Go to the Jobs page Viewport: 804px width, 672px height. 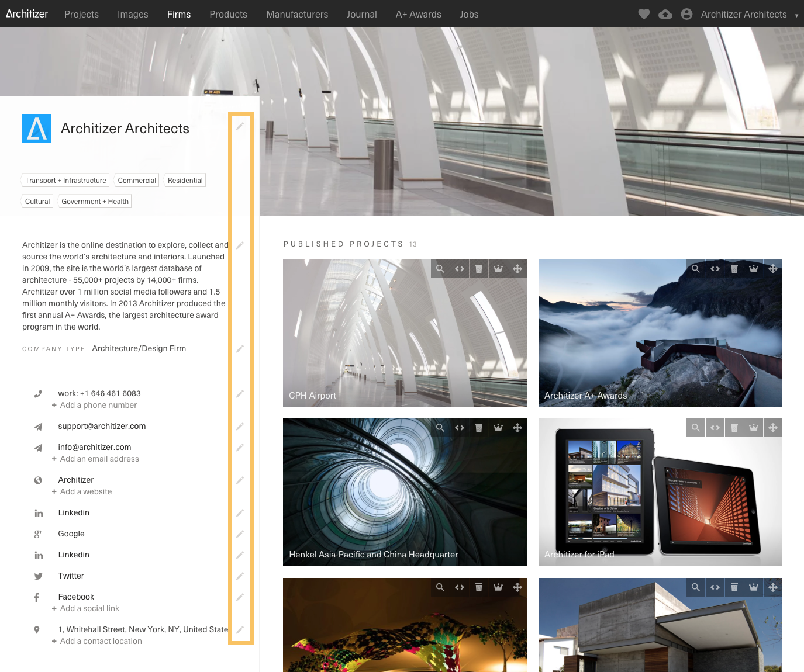pos(470,14)
